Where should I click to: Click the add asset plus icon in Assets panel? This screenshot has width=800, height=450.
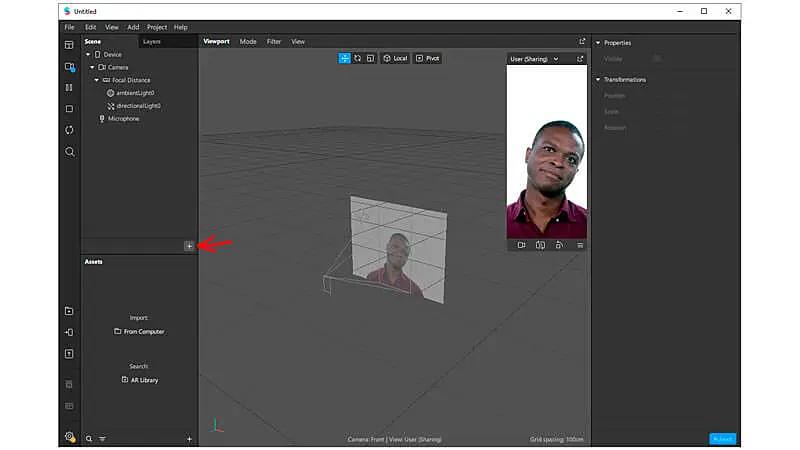click(189, 439)
